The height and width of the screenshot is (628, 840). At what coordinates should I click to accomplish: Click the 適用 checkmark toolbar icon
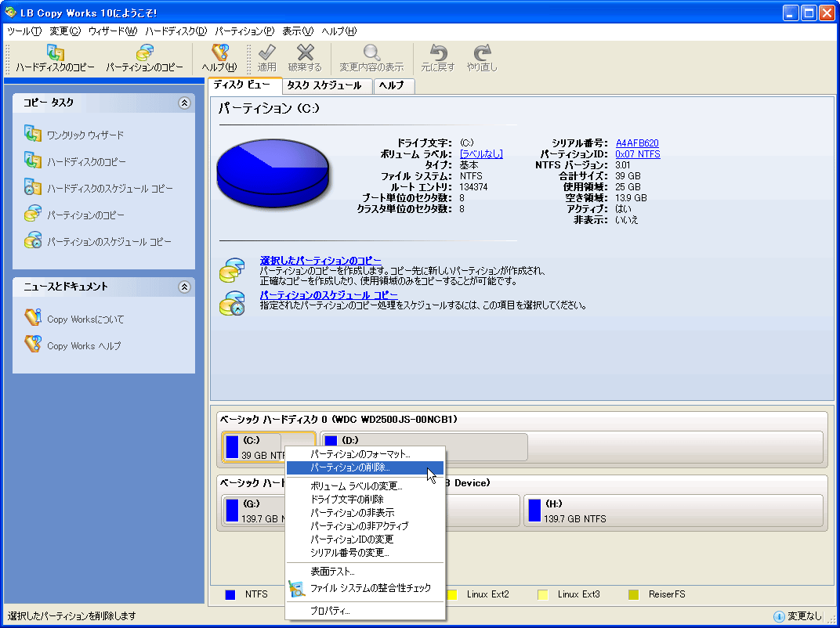pyautogui.click(x=266, y=52)
